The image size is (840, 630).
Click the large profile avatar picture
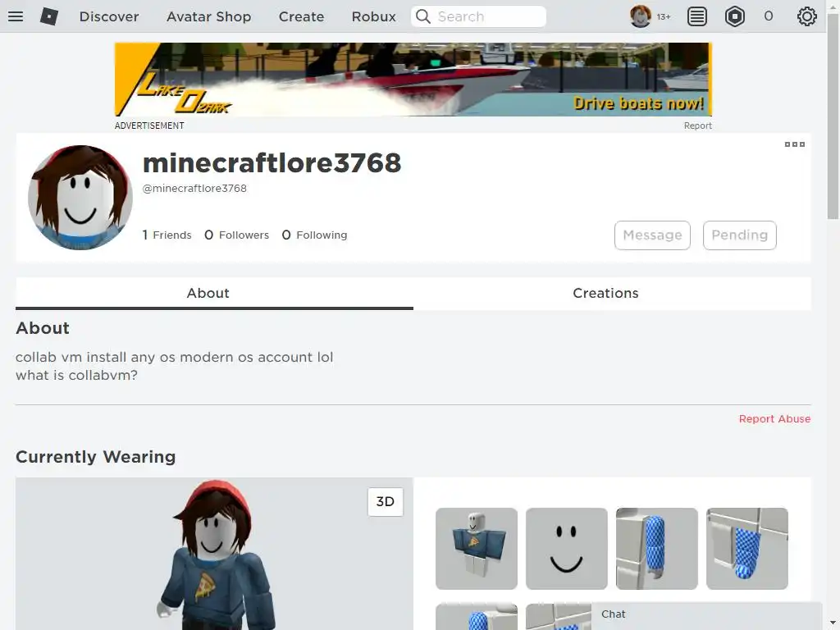pos(80,197)
